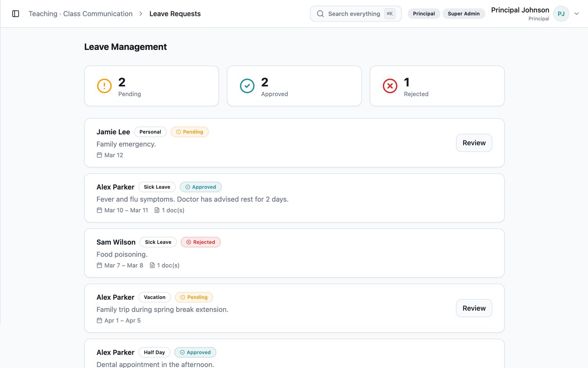
Task: Click the Principal role badge
Action: [x=424, y=14]
